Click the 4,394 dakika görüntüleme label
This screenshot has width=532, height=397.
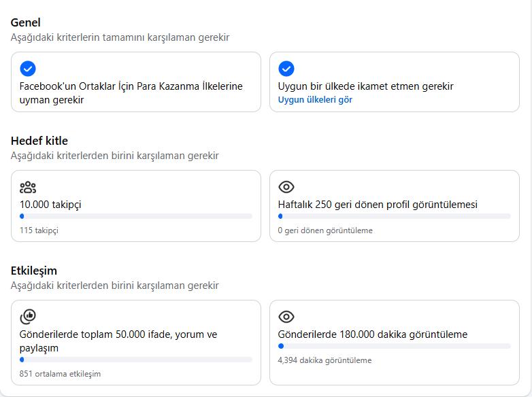325,360
